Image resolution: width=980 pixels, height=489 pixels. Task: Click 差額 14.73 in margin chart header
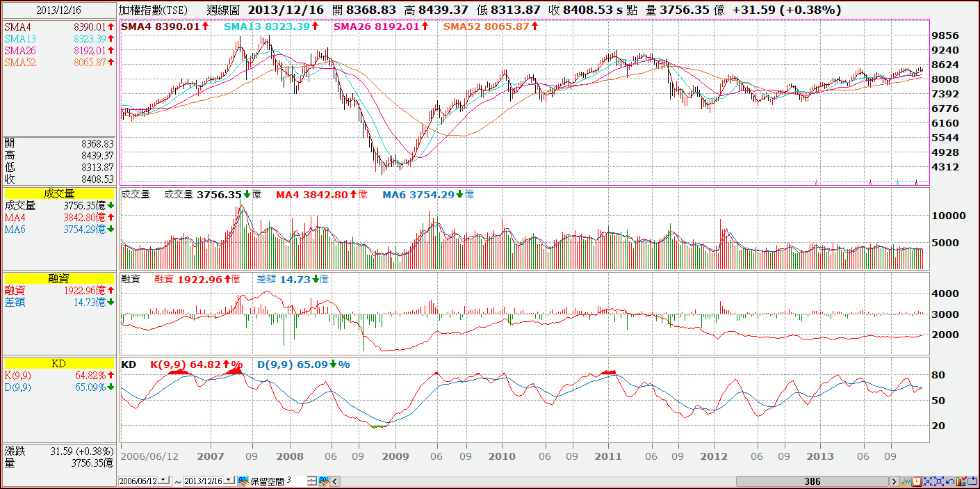point(292,279)
